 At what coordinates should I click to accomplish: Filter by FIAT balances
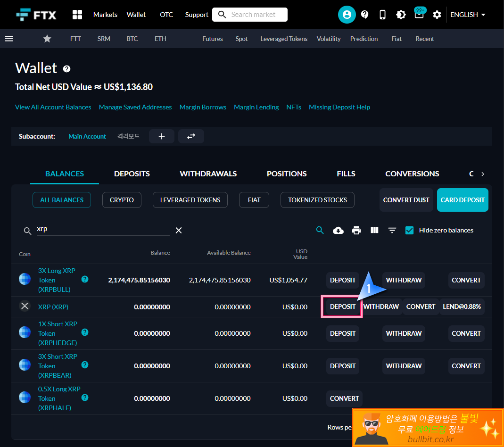(x=254, y=200)
